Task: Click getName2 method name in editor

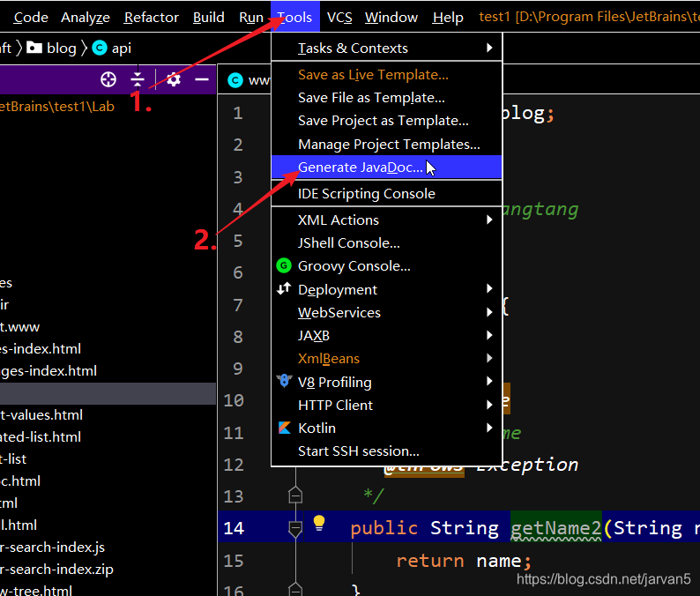Action: (556, 529)
